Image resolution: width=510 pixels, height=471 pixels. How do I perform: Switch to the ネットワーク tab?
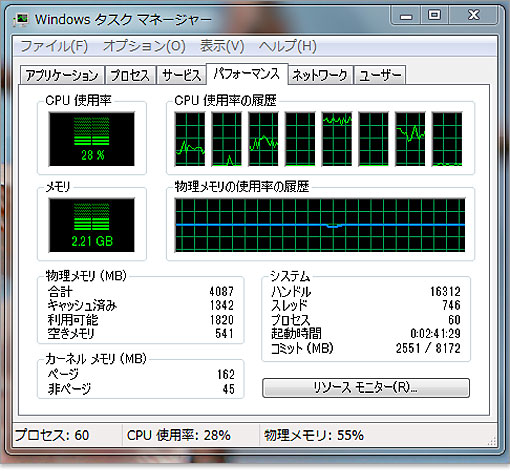320,75
